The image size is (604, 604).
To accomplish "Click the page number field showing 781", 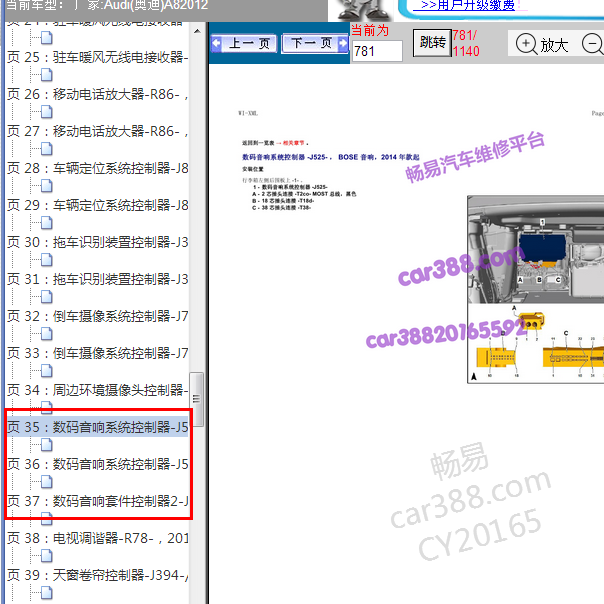I will point(377,51).
